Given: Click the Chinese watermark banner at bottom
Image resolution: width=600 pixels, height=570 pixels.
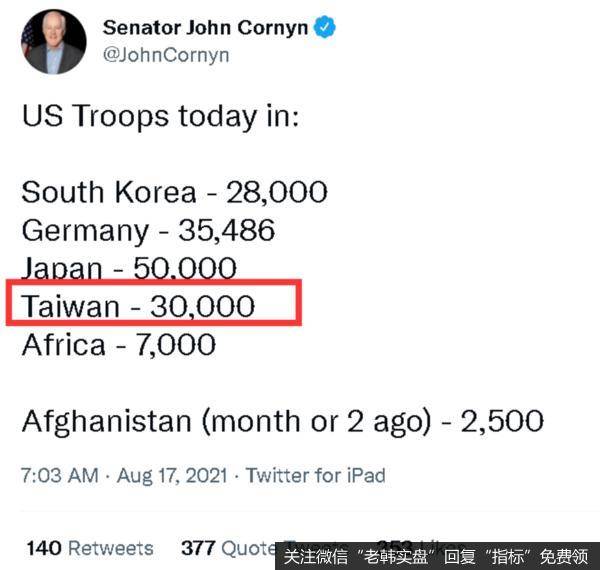Looking at the screenshot, I should pyautogui.click(x=437, y=556).
